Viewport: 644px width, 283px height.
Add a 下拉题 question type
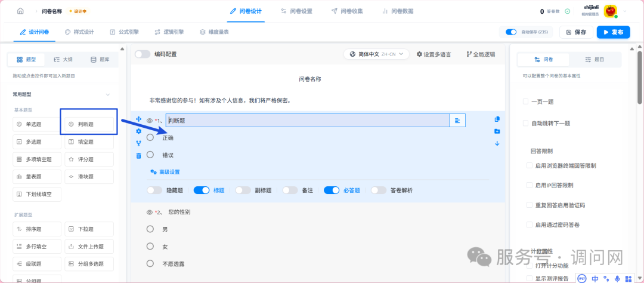click(x=89, y=229)
